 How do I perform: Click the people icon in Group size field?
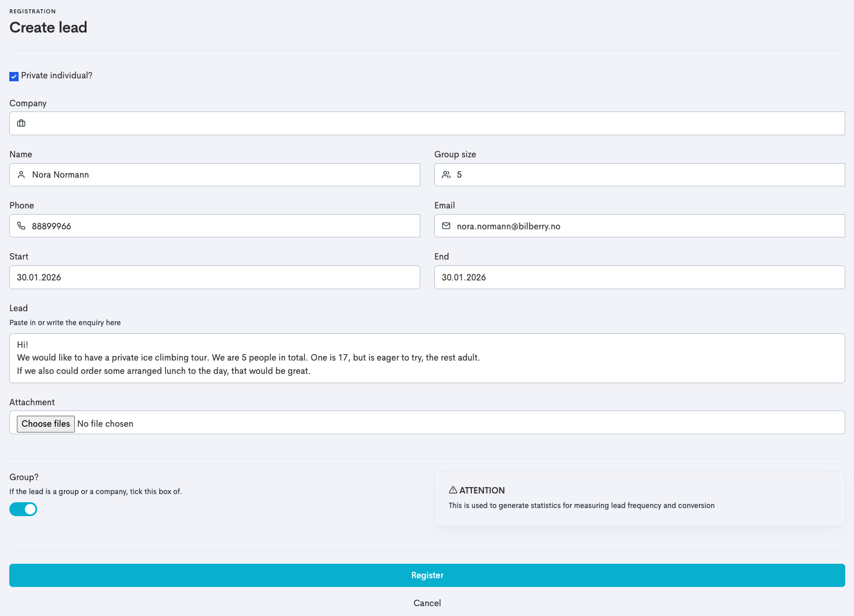click(x=446, y=175)
